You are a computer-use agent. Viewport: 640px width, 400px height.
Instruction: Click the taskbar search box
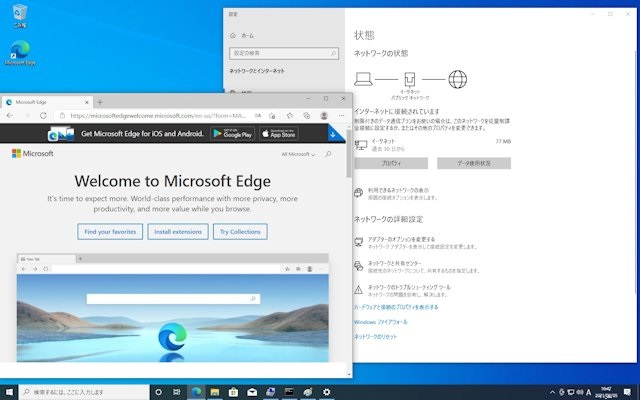[84, 392]
